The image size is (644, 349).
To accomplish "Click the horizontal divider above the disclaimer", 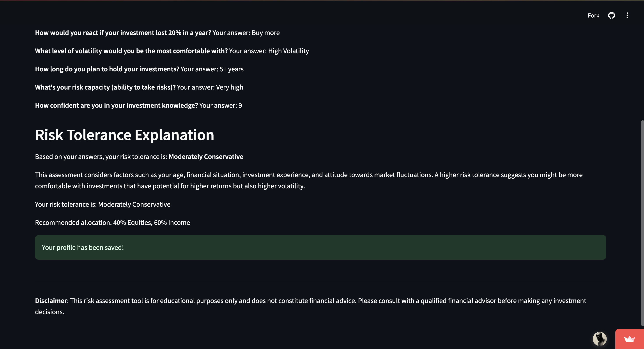I will pyautogui.click(x=320, y=281).
